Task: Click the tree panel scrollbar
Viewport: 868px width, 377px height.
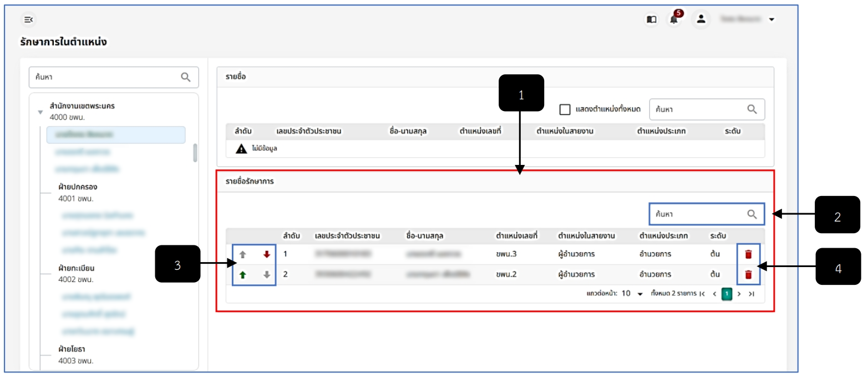Action: point(195,152)
